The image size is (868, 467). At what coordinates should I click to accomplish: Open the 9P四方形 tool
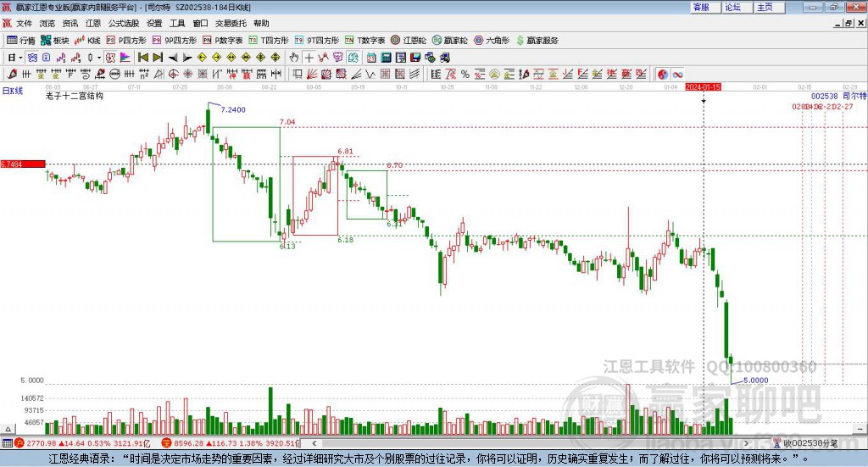coord(175,41)
